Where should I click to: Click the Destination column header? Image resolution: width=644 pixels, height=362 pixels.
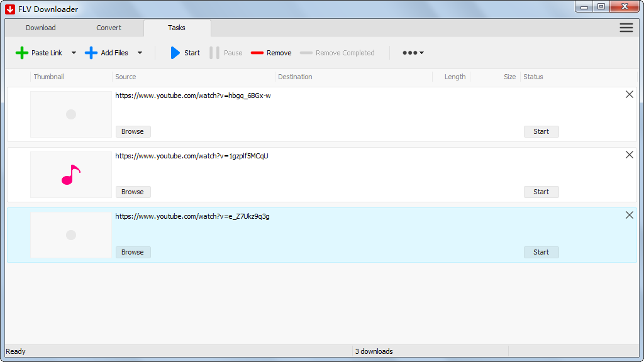(x=295, y=77)
